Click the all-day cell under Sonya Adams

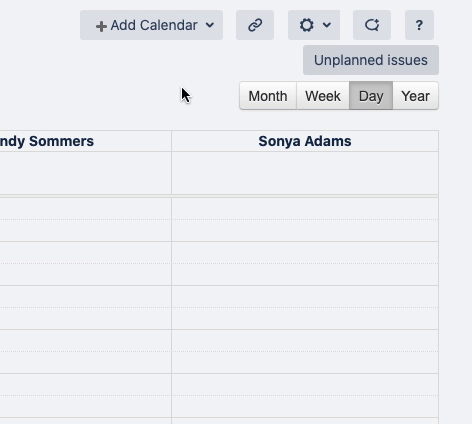pos(305,173)
